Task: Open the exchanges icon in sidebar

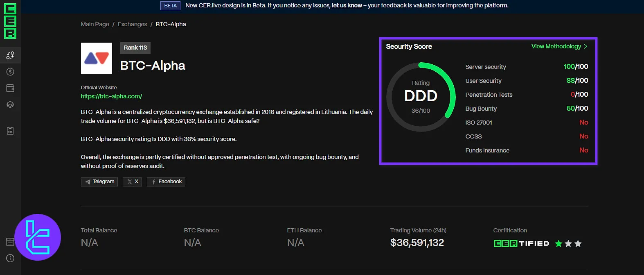Action: pos(10,55)
